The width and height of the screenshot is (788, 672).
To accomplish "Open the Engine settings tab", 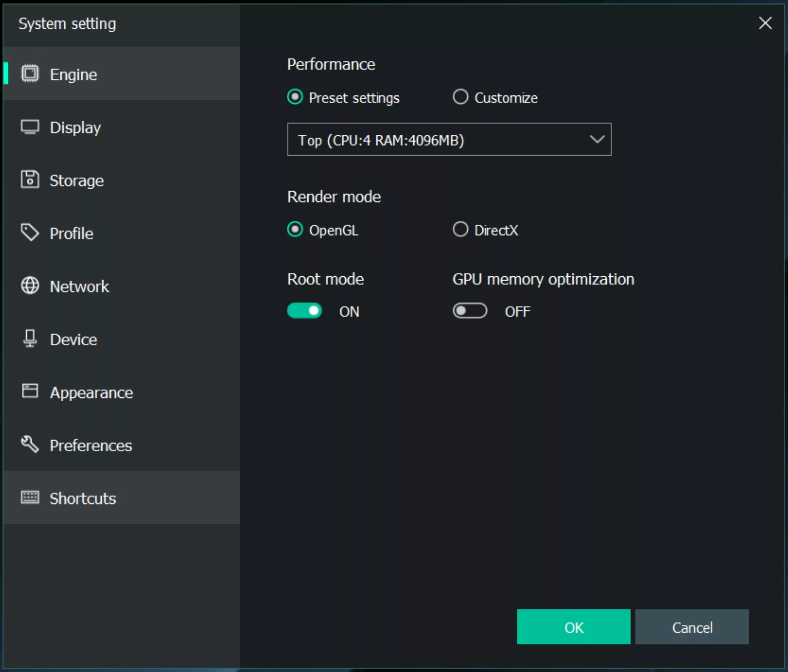I will 121,74.
